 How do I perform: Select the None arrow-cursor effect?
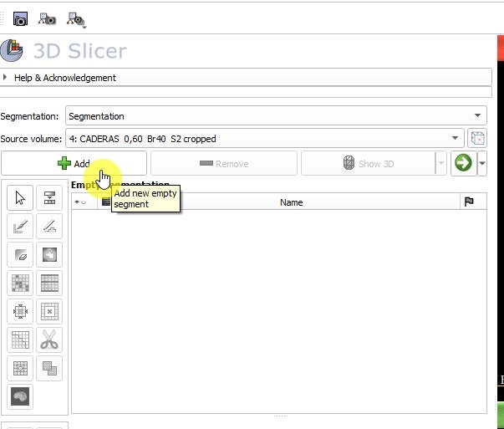(x=20, y=198)
